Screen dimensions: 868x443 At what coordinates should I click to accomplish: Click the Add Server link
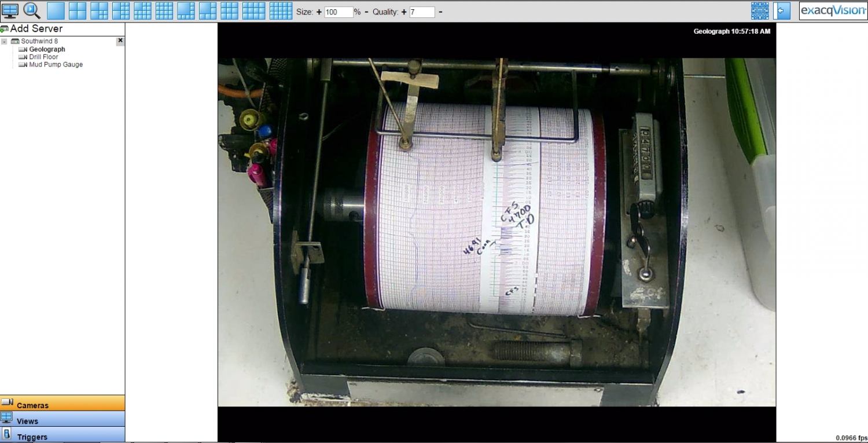tap(36, 28)
